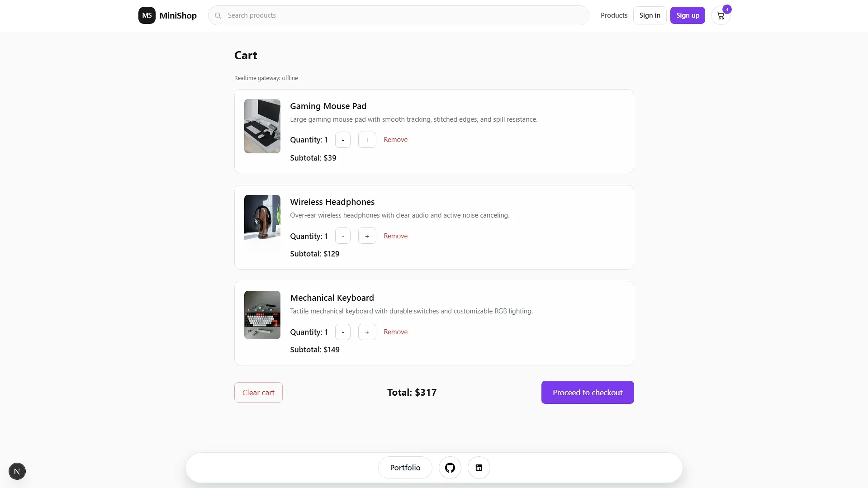868x488 pixels.
Task: Click the keyboard description text
Action: [412, 311]
